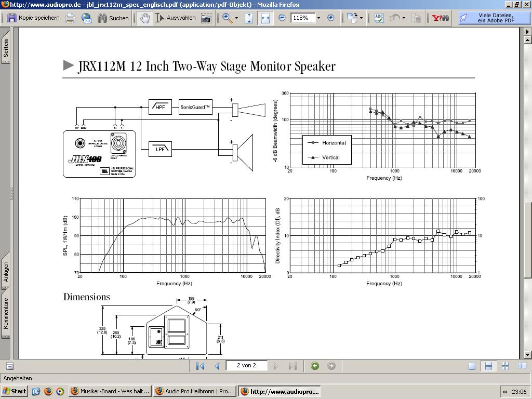Click the 118% zoom percentage field

[x=303, y=18]
